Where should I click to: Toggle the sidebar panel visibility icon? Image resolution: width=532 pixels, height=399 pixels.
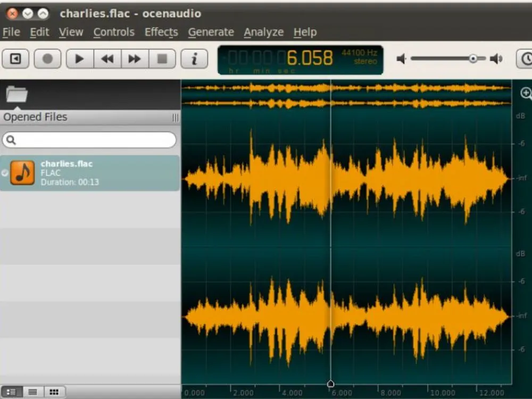[x=15, y=59]
